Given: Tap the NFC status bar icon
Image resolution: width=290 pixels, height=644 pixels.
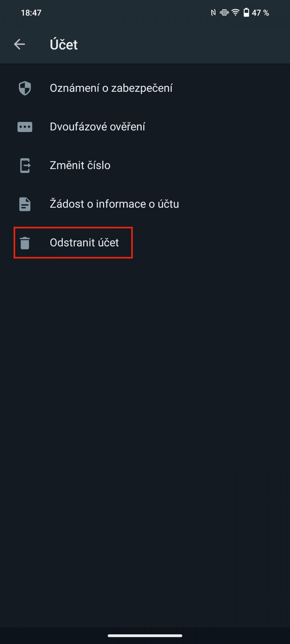Looking at the screenshot, I should click(213, 13).
